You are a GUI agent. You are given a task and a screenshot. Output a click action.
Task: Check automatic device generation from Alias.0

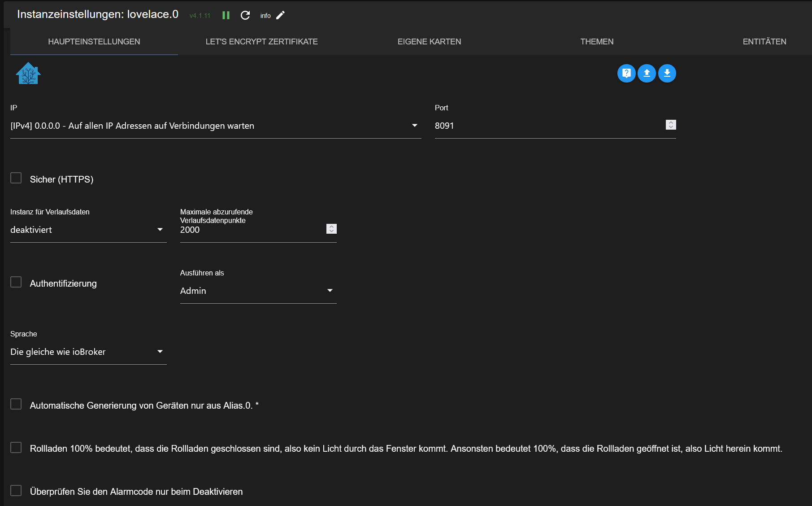pyautogui.click(x=16, y=404)
